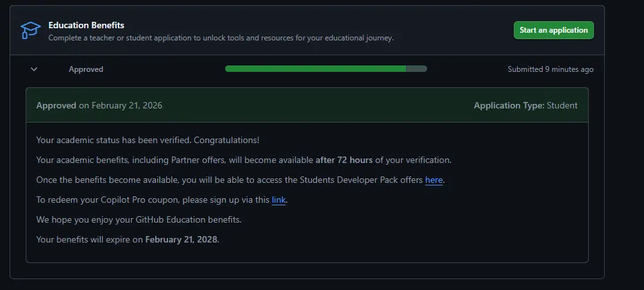The image size is (644, 290).
Task: Click 'Approved on February 21, 2026' text
Action: tap(99, 106)
